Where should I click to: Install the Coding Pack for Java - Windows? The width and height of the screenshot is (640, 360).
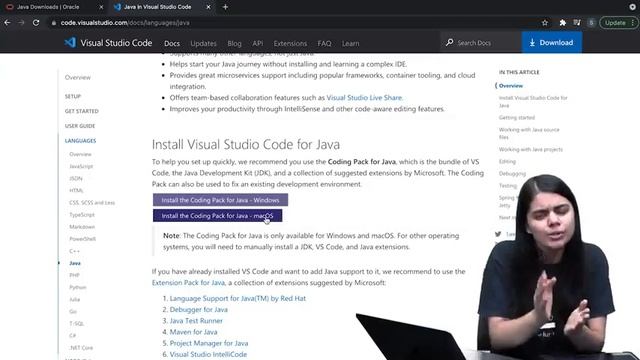pos(220,200)
